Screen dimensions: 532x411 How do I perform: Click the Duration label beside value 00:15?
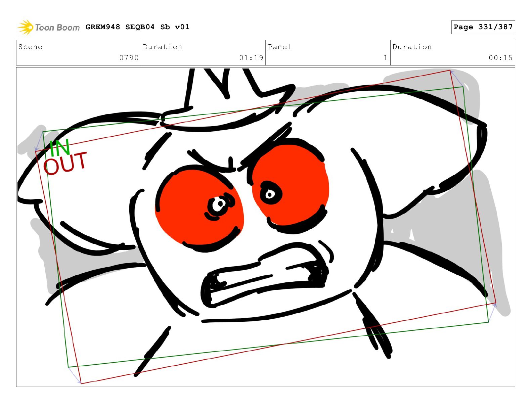point(412,47)
